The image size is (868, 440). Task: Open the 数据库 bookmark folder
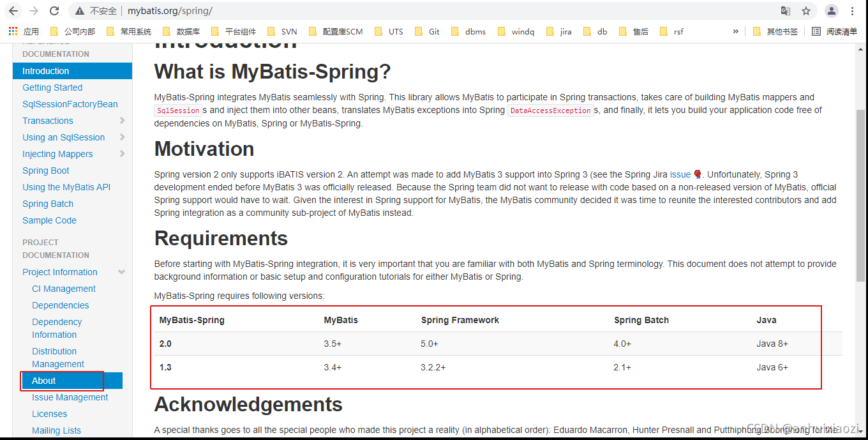tap(181, 31)
